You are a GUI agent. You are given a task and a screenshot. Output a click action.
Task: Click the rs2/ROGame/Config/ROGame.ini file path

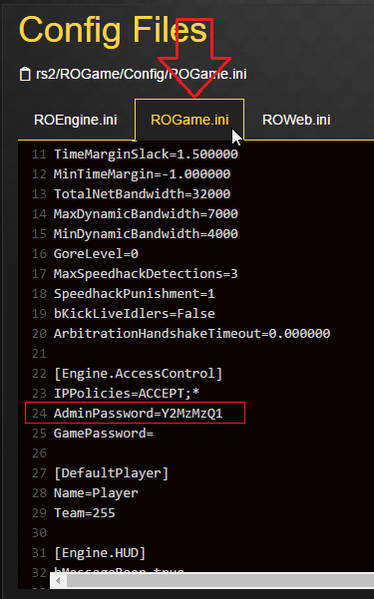141,74
